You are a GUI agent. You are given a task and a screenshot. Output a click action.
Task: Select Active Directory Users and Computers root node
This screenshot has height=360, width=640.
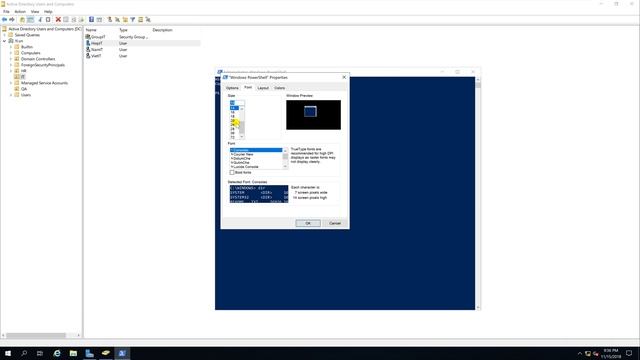[44, 29]
